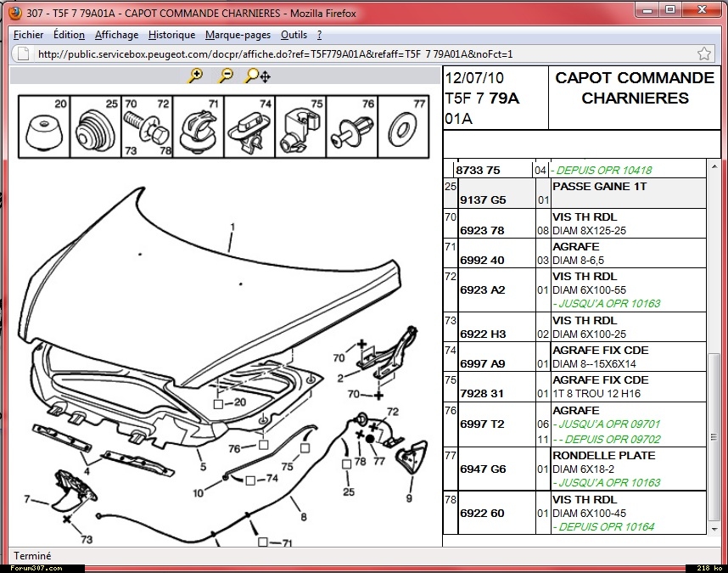The image size is (728, 573).
Task: Click label 10 at the cable end
Action: click(x=199, y=493)
